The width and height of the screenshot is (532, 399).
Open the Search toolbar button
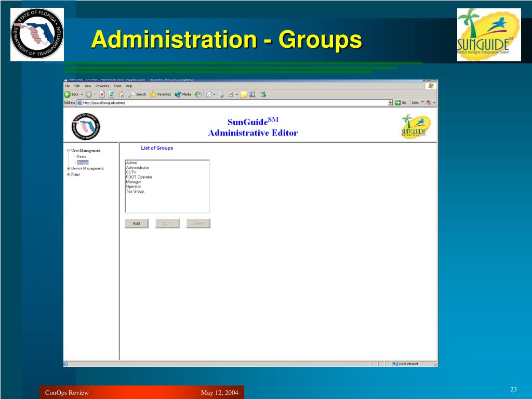click(137, 95)
